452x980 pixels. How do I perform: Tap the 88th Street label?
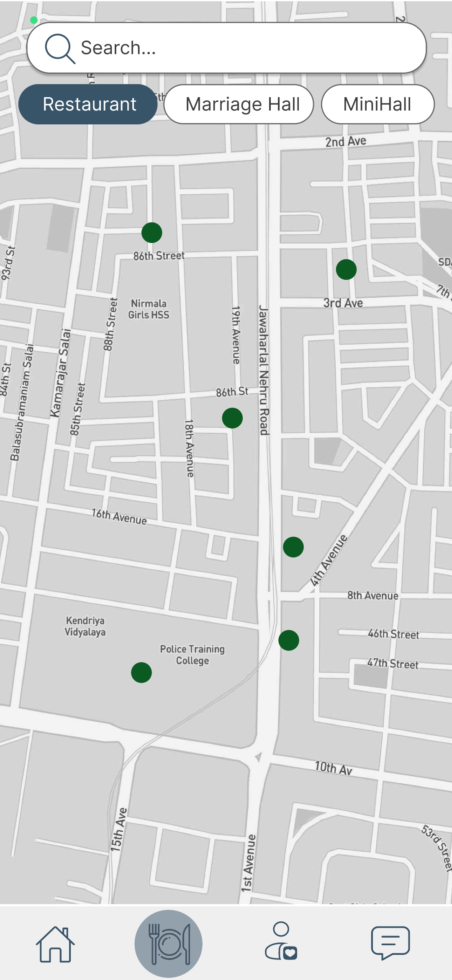coord(110,324)
